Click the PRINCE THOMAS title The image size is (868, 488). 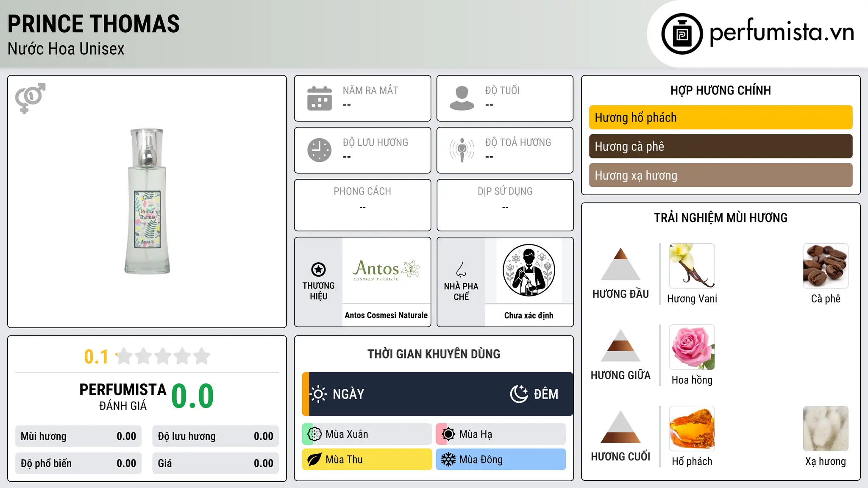point(94,24)
